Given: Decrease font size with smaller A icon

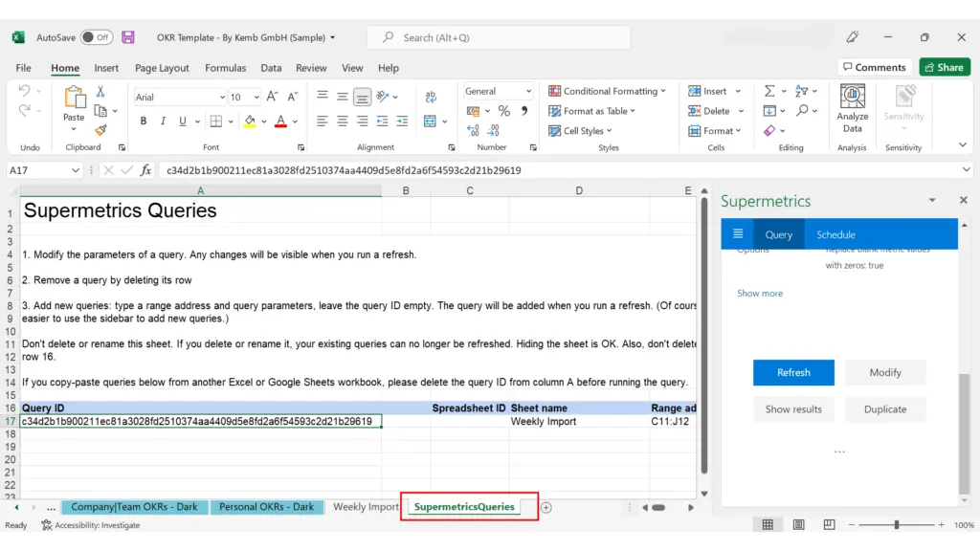Looking at the screenshot, I should tap(292, 97).
